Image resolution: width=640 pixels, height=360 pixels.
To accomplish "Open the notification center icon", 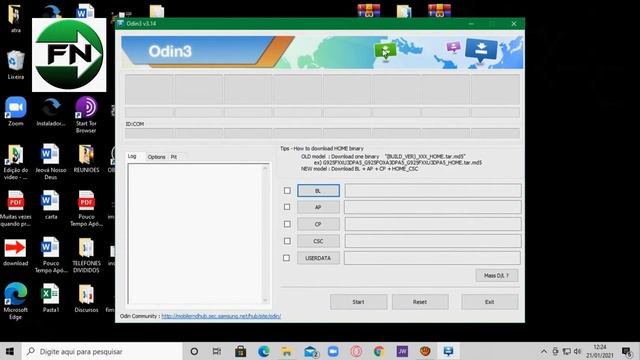I will (x=627, y=351).
